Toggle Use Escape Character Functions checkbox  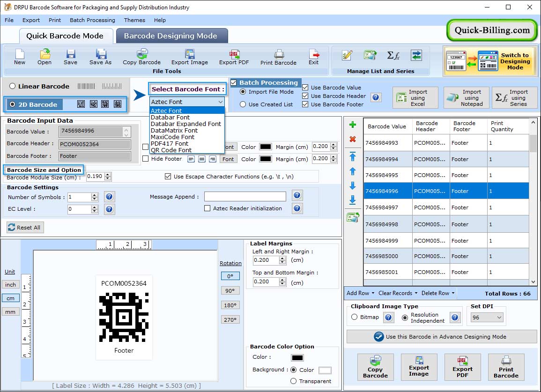(x=168, y=177)
